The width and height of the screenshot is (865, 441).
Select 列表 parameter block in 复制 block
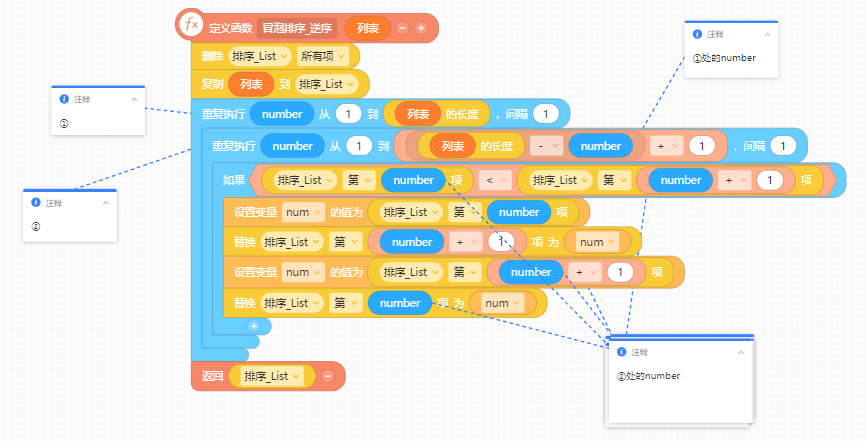click(251, 84)
